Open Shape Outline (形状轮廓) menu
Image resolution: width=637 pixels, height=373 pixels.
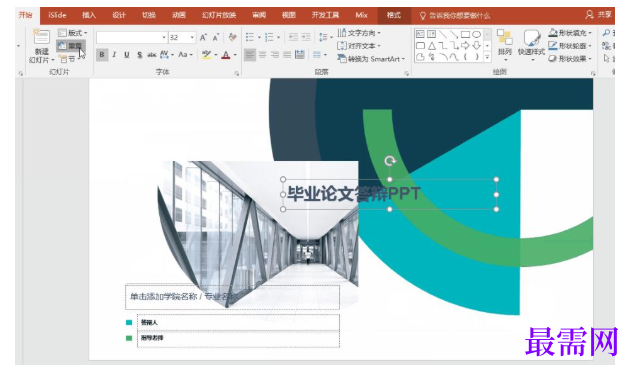(570, 46)
